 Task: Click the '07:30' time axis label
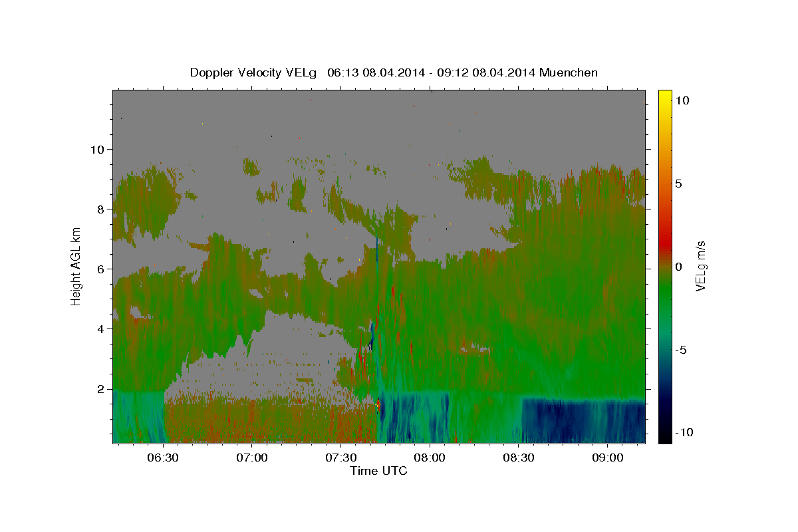tap(340, 458)
